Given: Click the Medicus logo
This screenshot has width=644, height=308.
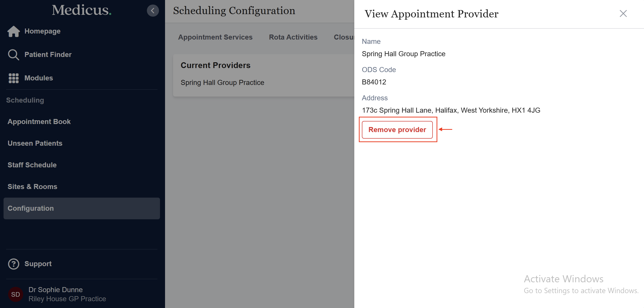Looking at the screenshot, I should [82, 10].
